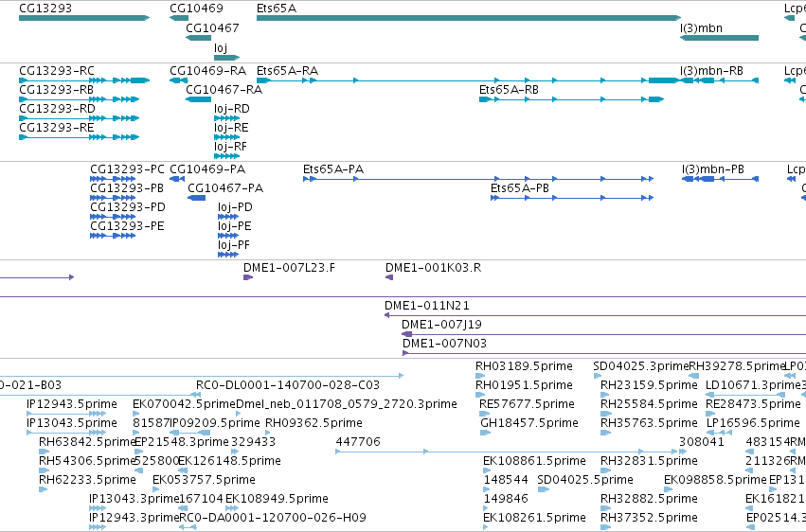Click protein CG10467-PA

pos(196,198)
